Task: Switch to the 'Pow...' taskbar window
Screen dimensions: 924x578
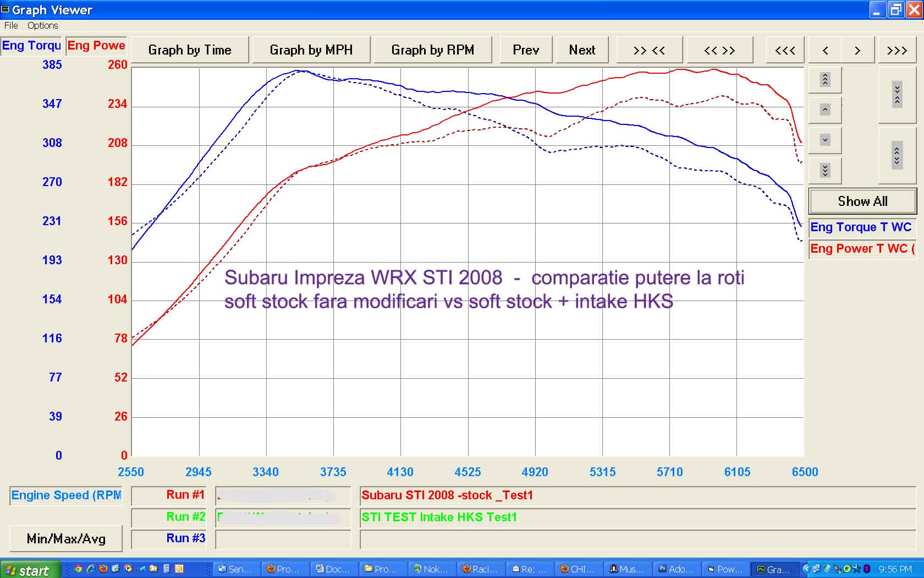Action: pyautogui.click(x=724, y=569)
